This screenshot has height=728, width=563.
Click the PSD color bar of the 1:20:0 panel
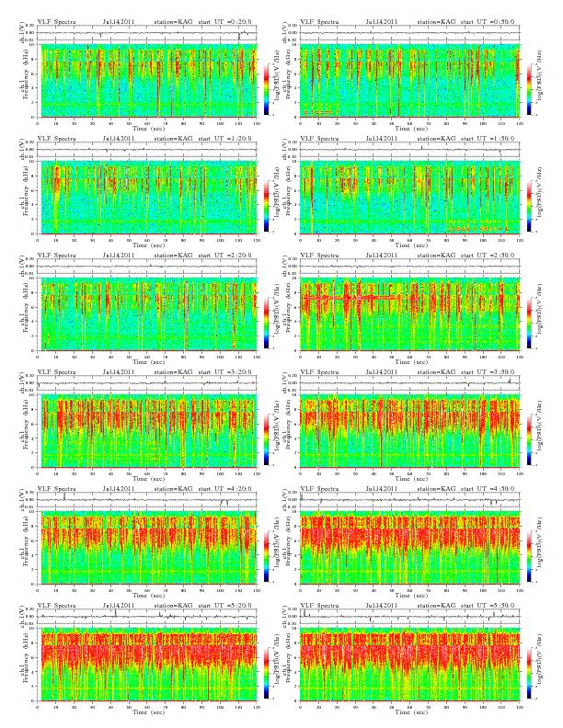click(x=266, y=206)
